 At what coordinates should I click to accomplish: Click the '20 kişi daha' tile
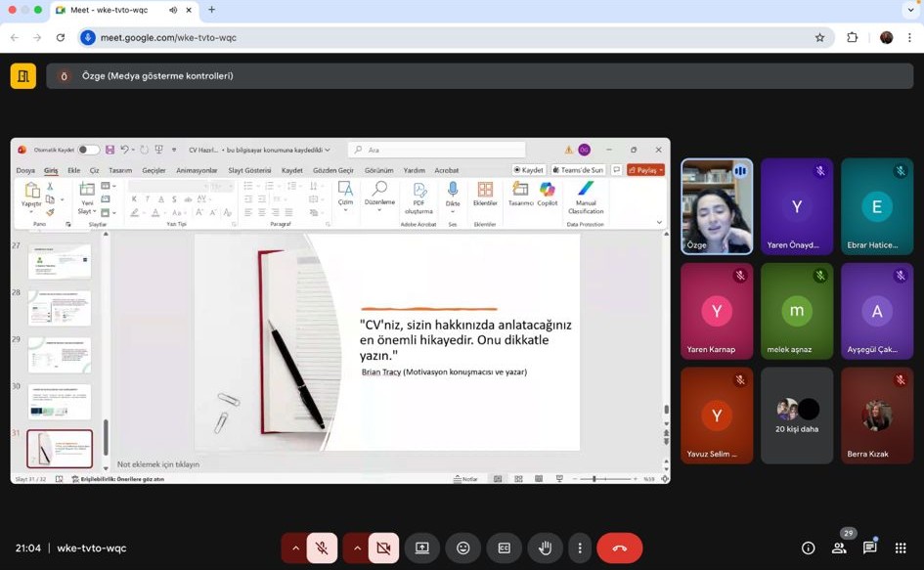797,416
